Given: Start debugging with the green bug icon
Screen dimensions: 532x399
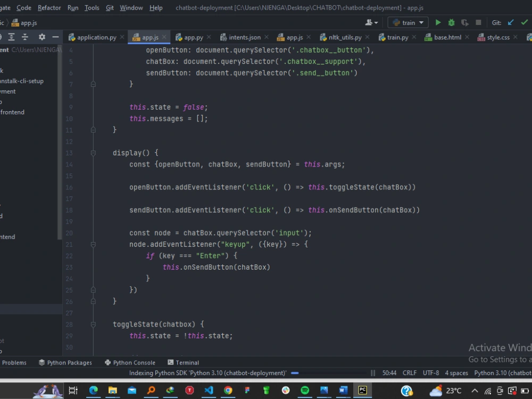Looking at the screenshot, I should click(x=451, y=23).
